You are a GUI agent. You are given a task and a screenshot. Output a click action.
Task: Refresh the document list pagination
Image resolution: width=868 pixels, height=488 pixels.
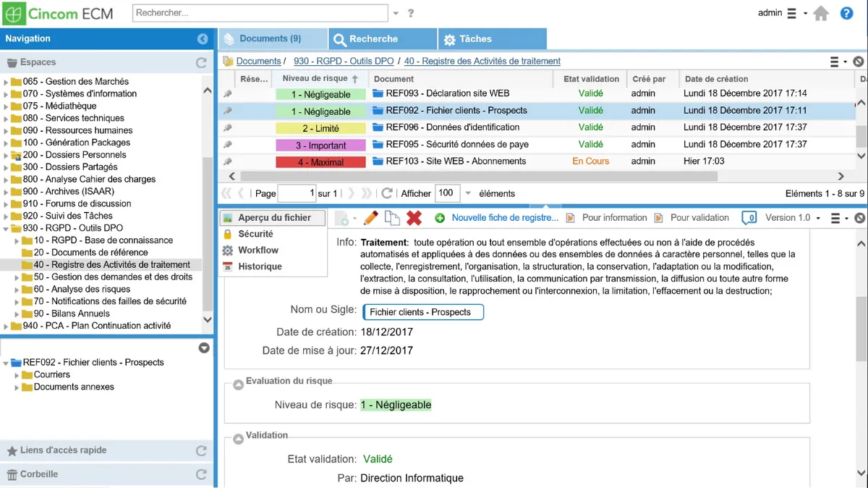387,193
